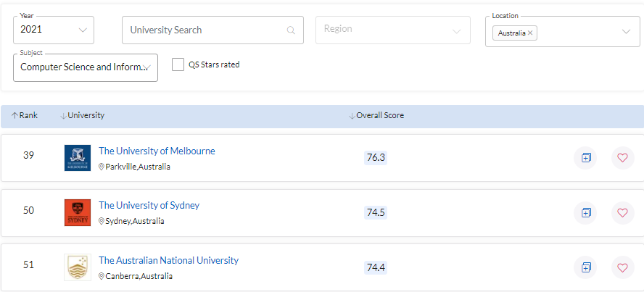Click the Canberra,Australia location text

coord(139,276)
